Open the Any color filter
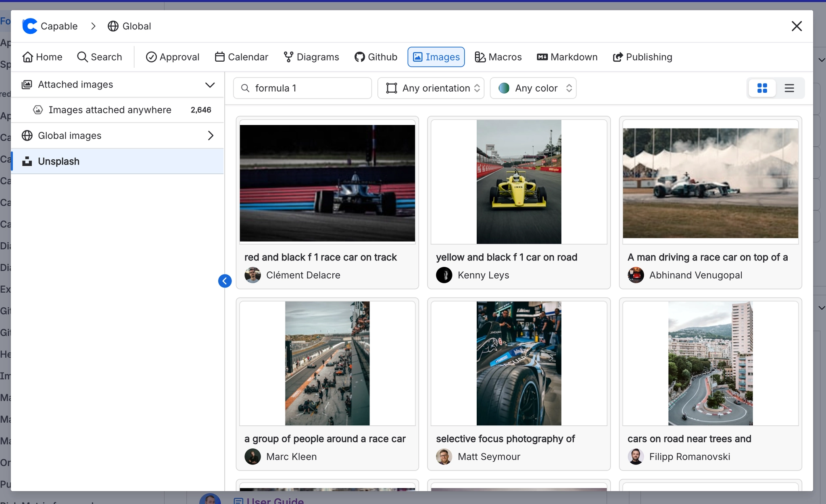This screenshot has height=504, width=826. point(533,88)
